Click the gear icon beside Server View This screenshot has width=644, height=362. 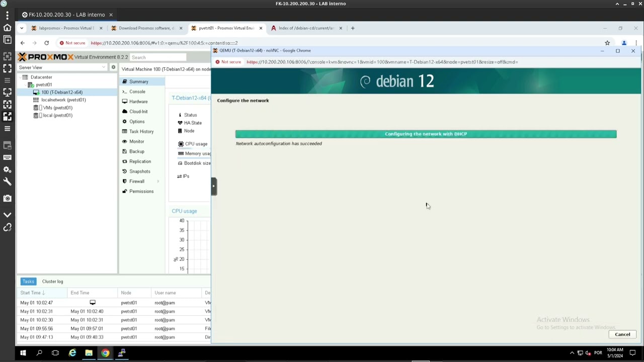click(x=113, y=67)
